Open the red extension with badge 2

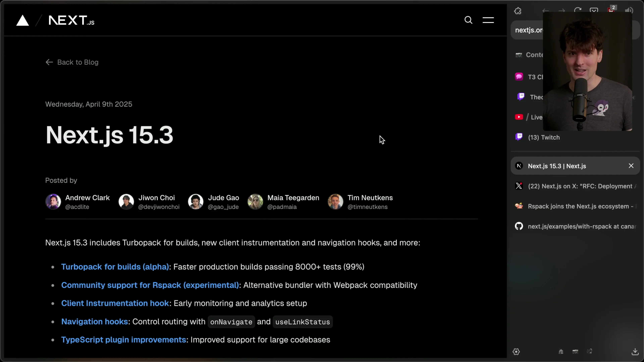(x=611, y=10)
